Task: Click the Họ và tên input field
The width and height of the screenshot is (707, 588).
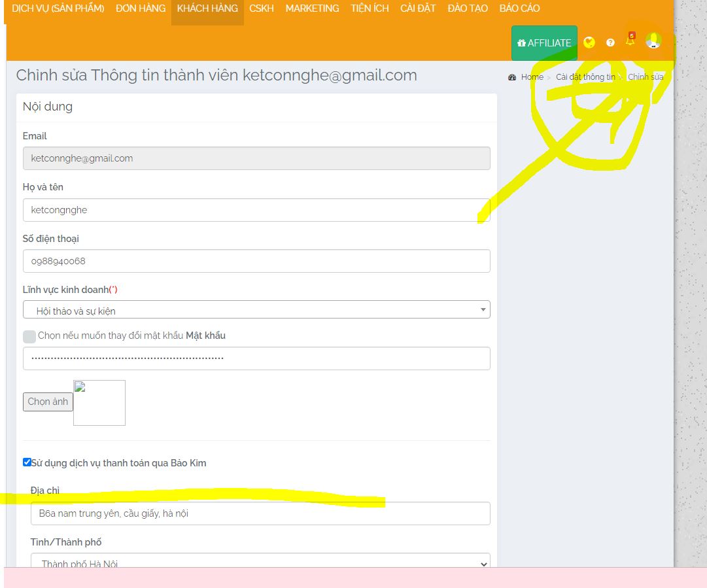Action: point(256,210)
